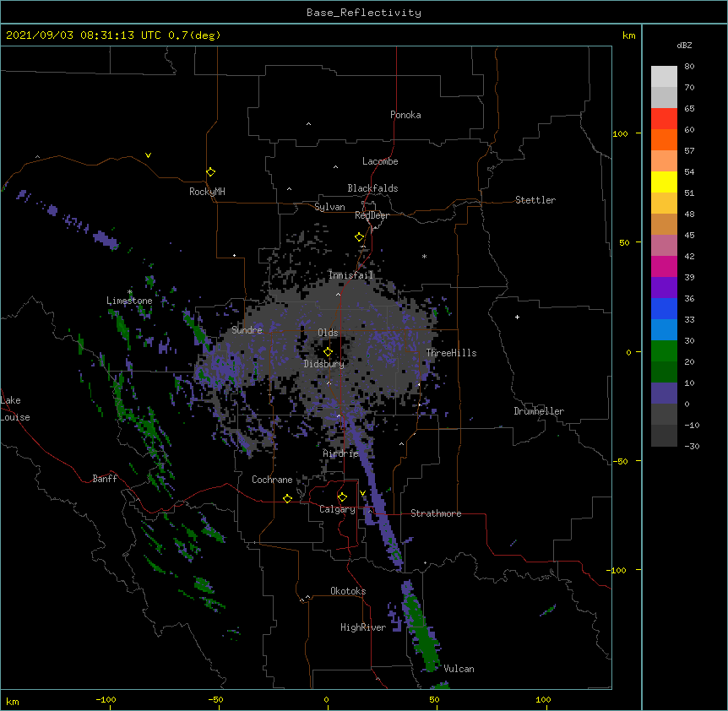The image size is (728, 711).
Task: Click the Drumheller town label
Action: (x=539, y=411)
